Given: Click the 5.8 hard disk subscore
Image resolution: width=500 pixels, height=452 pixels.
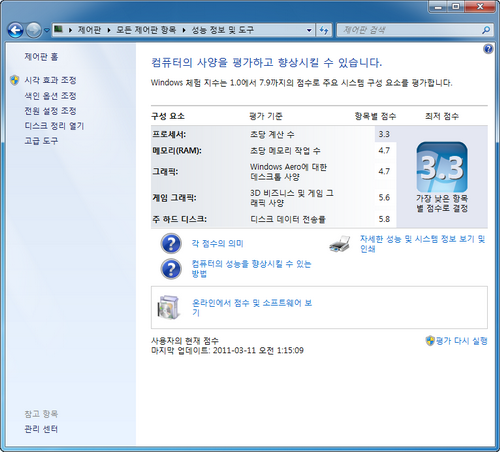Looking at the screenshot, I should click(384, 219).
